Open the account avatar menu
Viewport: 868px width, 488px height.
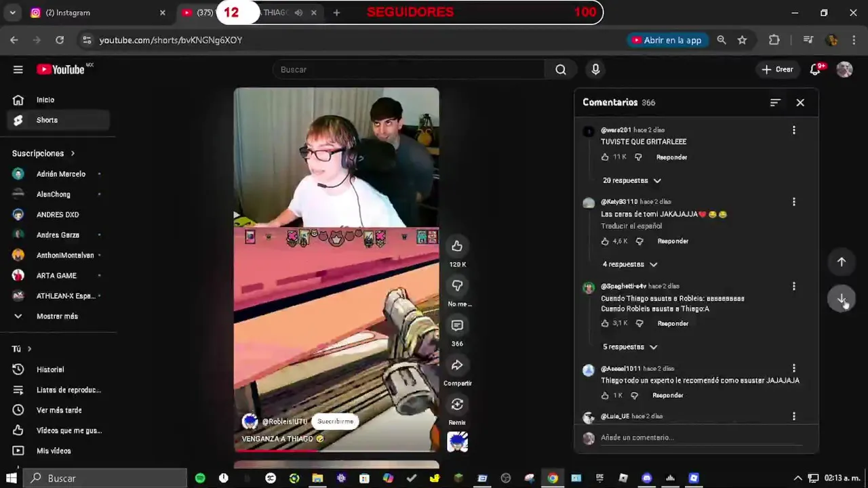(x=844, y=69)
